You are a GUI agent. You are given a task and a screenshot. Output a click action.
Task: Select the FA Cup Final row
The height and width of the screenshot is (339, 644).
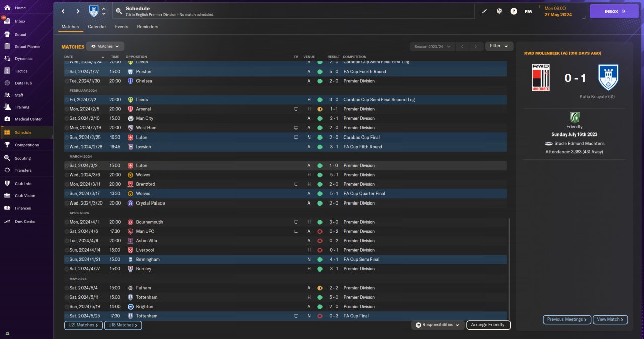[285, 316]
